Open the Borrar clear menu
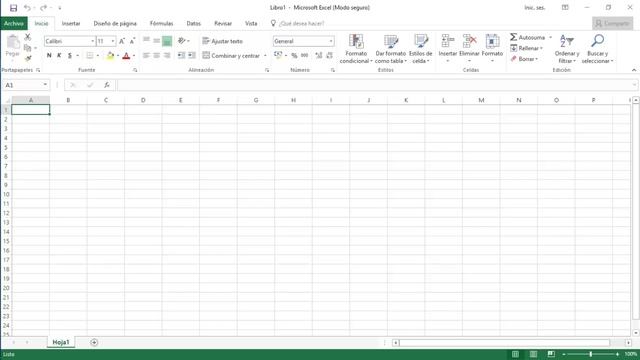Screen dimensions: 640x360 (524, 59)
